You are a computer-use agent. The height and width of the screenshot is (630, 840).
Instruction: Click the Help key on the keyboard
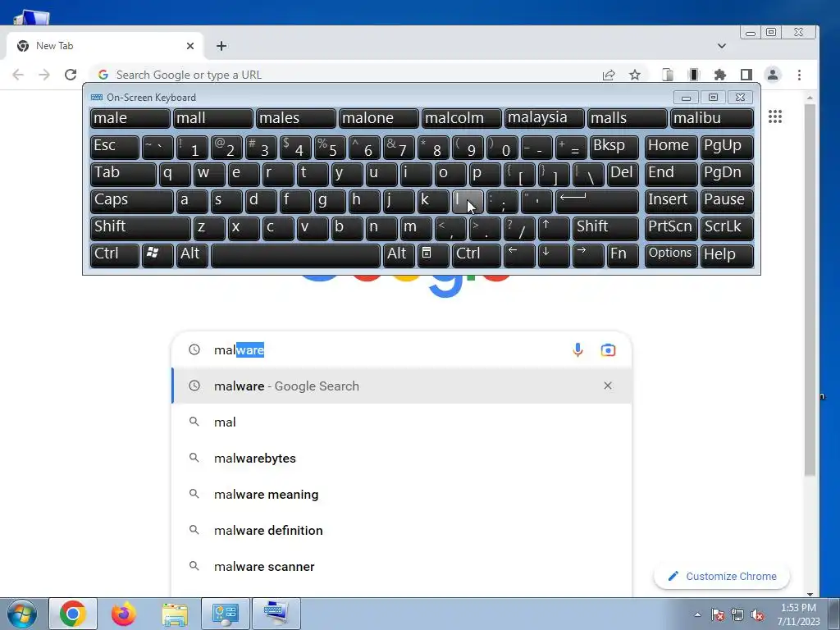coord(727,255)
